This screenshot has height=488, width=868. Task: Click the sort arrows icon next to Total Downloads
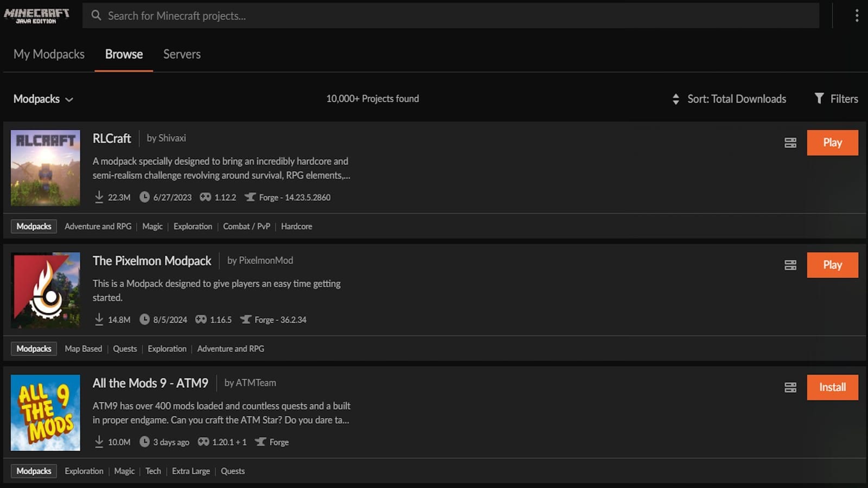pyautogui.click(x=675, y=99)
